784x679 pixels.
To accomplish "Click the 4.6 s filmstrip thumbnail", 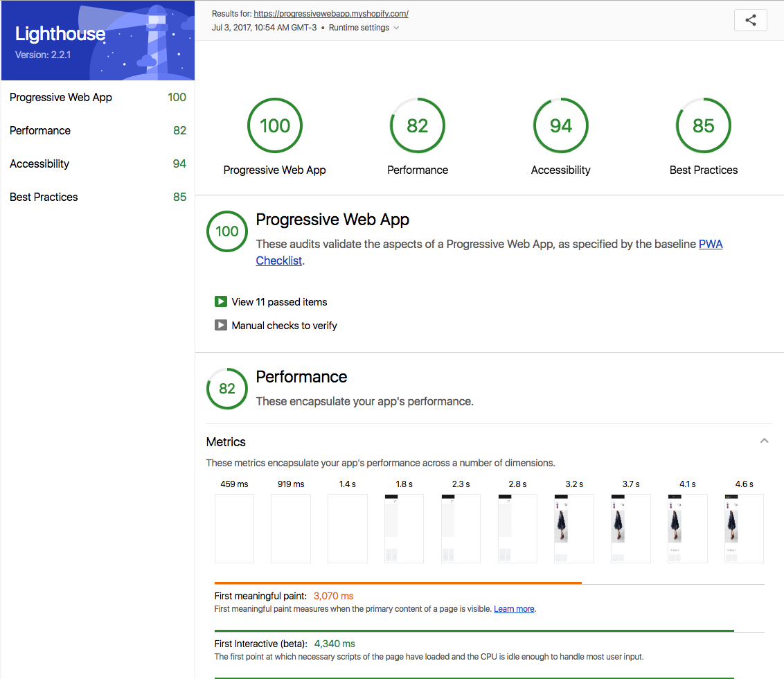I will click(x=744, y=529).
